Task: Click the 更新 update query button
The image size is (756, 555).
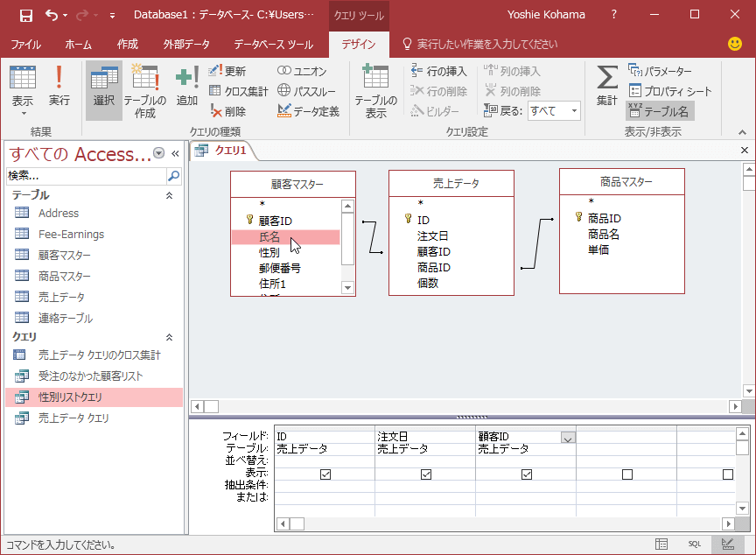Action: pos(227,72)
